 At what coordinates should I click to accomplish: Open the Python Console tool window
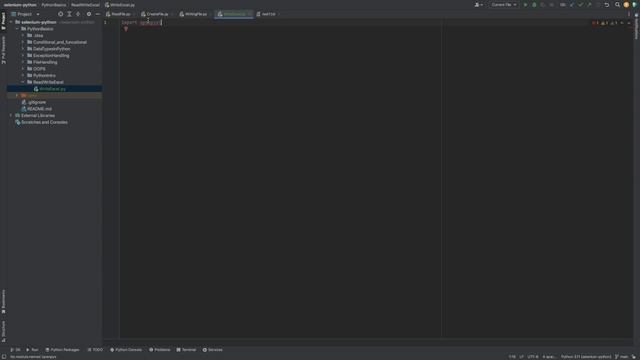click(x=126, y=350)
